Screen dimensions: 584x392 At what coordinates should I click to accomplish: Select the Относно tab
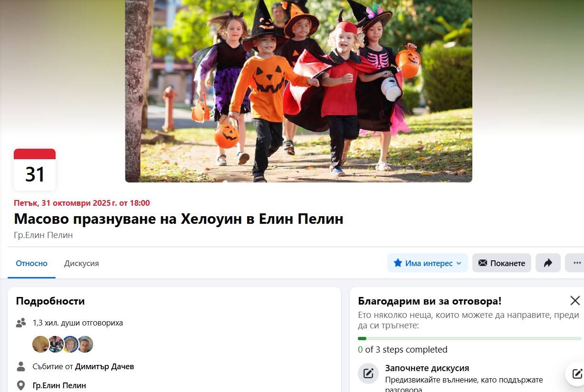(32, 263)
